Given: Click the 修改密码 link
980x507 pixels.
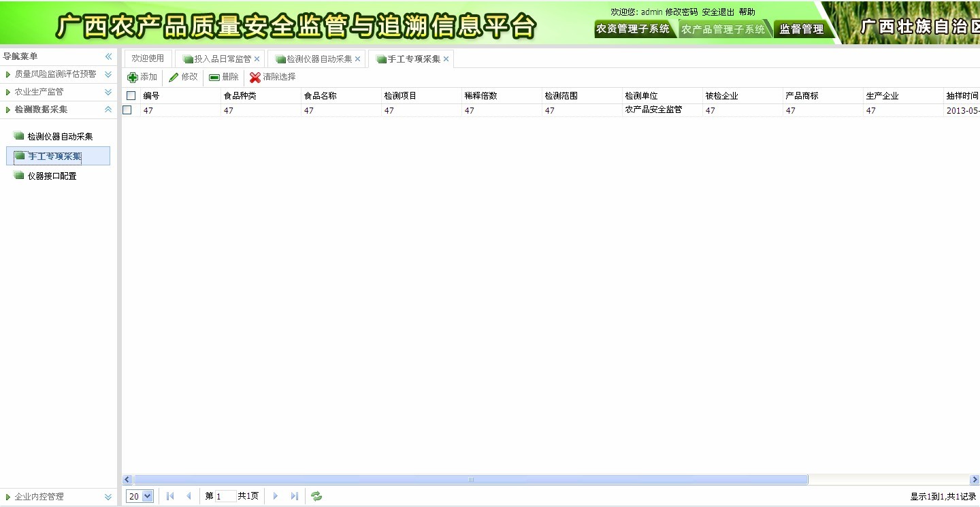Looking at the screenshot, I should [681, 12].
